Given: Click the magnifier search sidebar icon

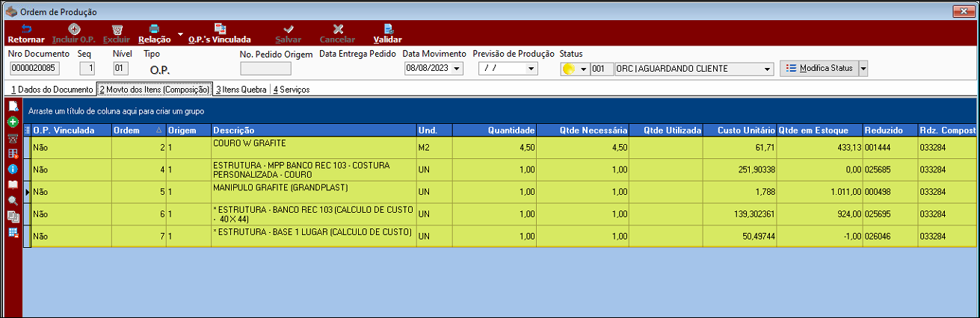Looking at the screenshot, I should click(13, 201).
